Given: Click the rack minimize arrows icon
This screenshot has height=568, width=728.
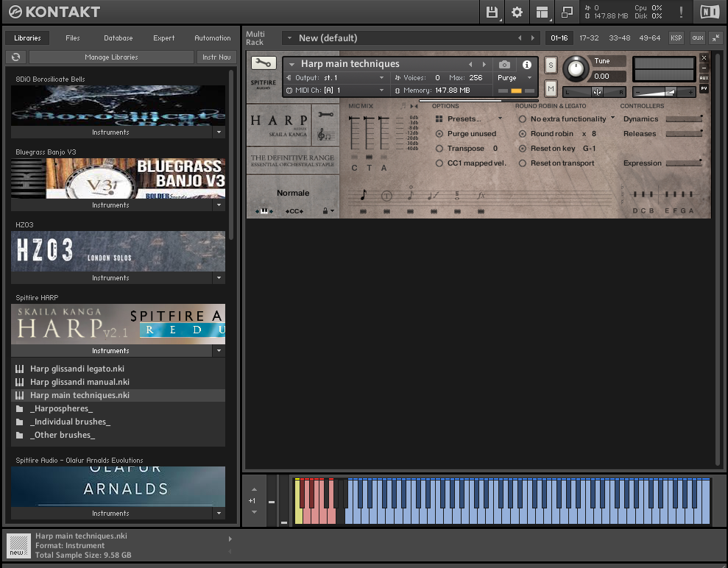Looking at the screenshot, I should (x=716, y=38).
